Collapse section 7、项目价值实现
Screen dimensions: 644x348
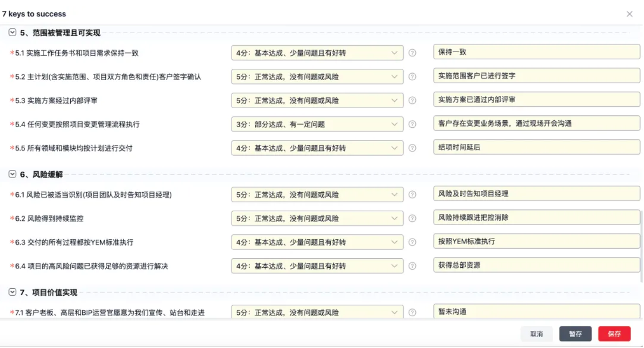tap(12, 292)
